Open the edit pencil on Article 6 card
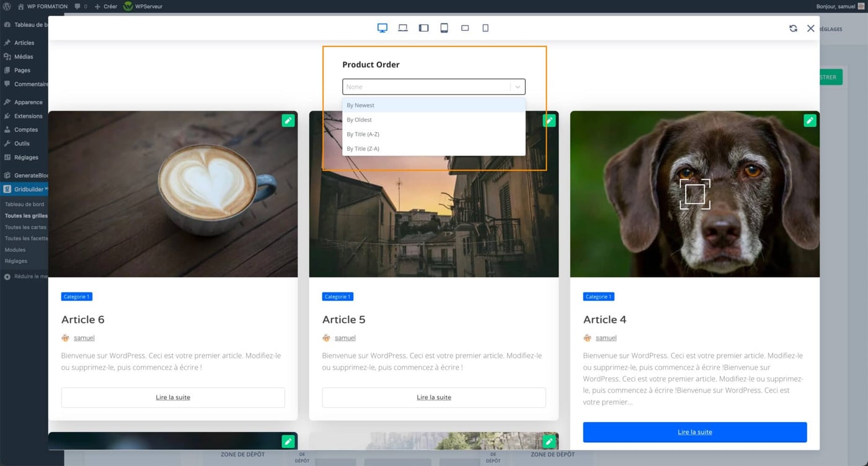This screenshot has height=466, width=868. 288,120
